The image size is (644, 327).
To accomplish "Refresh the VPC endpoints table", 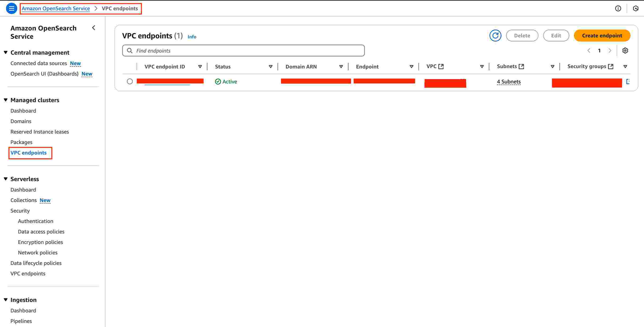I will pos(495,36).
